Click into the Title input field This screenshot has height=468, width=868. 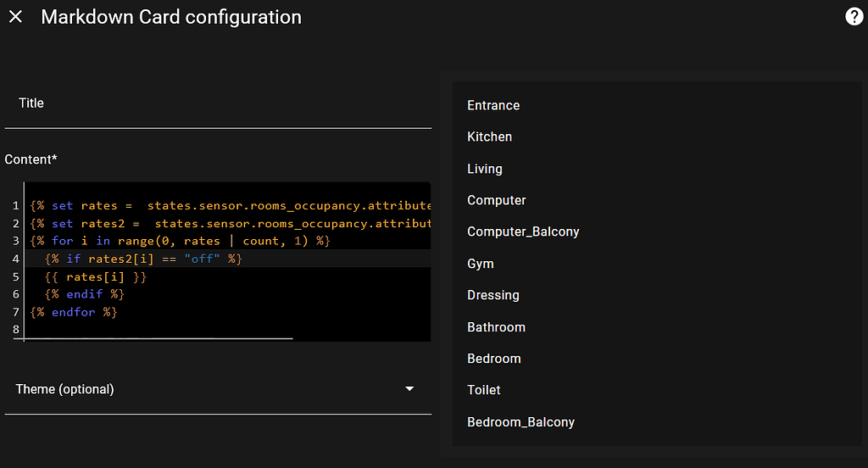pyautogui.click(x=218, y=103)
